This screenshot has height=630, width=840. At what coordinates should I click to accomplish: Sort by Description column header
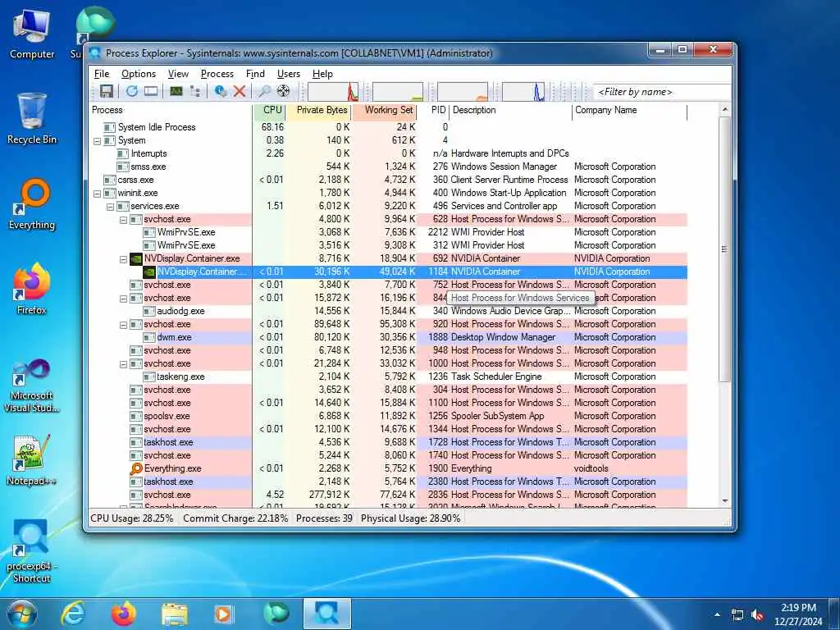(511, 110)
